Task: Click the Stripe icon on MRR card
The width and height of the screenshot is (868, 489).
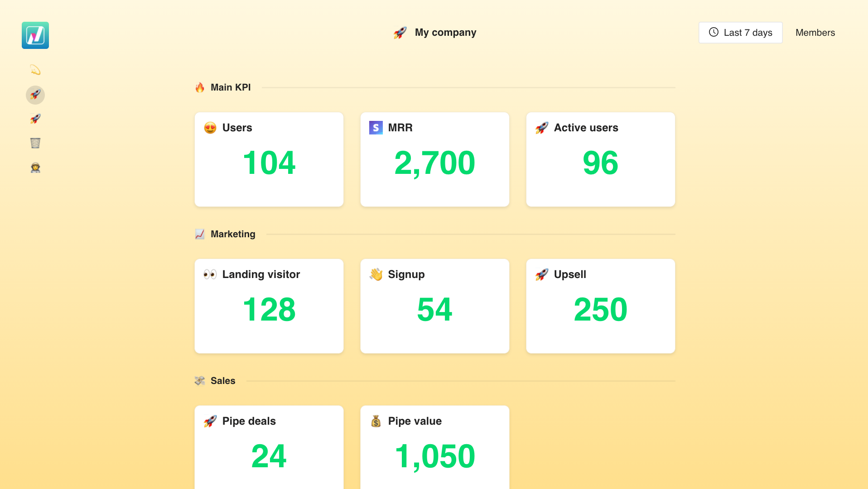Action: [376, 128]
